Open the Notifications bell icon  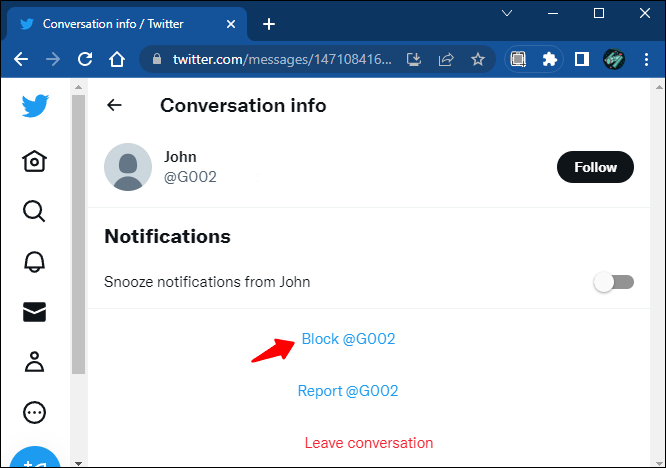pyautogui.click(x=34, y=262)
